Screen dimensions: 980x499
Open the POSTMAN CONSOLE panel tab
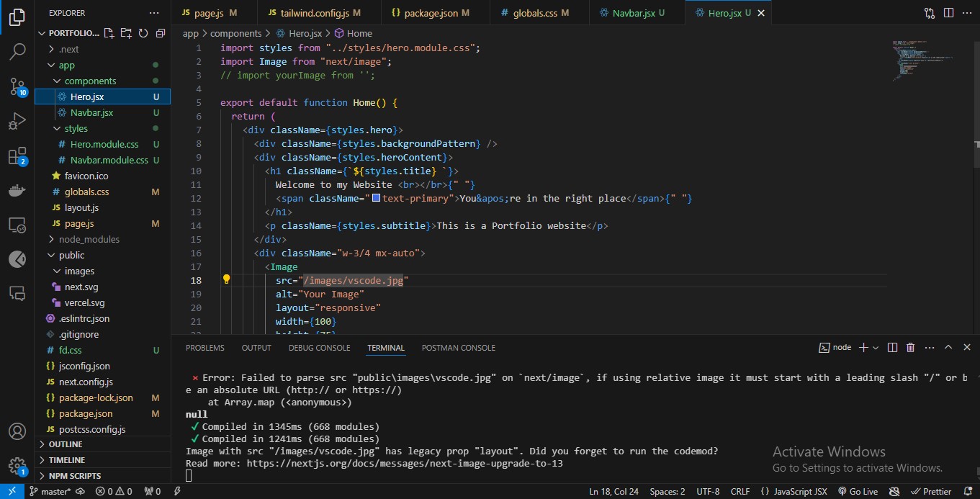click(x=458, y=348)
